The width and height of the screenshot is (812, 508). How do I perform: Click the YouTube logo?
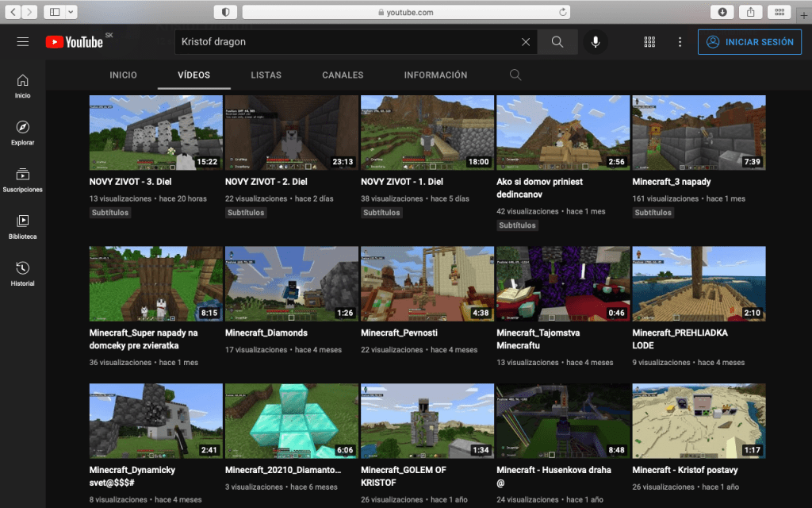(x=75, y=42)
